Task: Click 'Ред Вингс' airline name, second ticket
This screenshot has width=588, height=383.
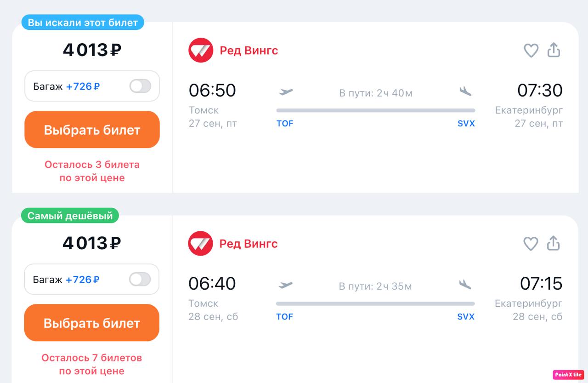Action: click(x=249, y=243)
